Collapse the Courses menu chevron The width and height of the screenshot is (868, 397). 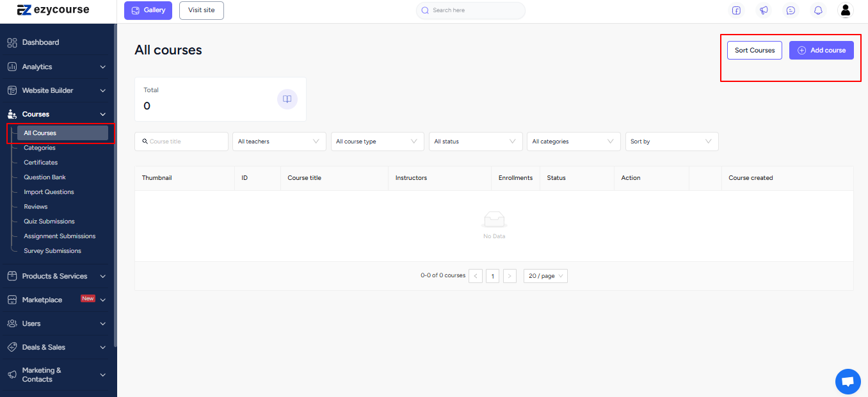(x=103, y=114)
